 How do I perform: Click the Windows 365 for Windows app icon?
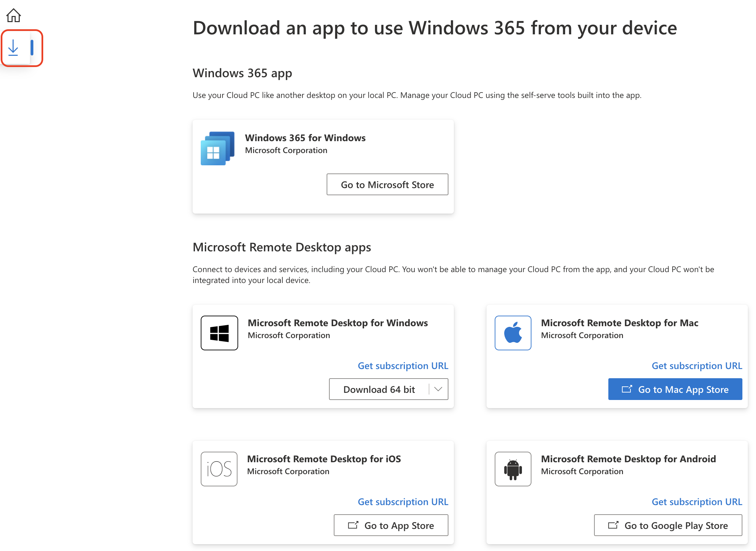[218, 148]
